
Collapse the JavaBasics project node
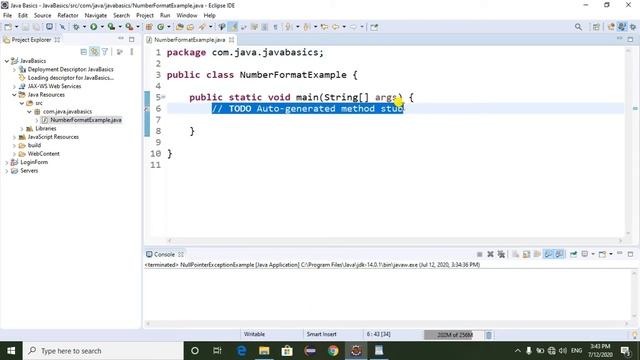[x=7, y=61]
